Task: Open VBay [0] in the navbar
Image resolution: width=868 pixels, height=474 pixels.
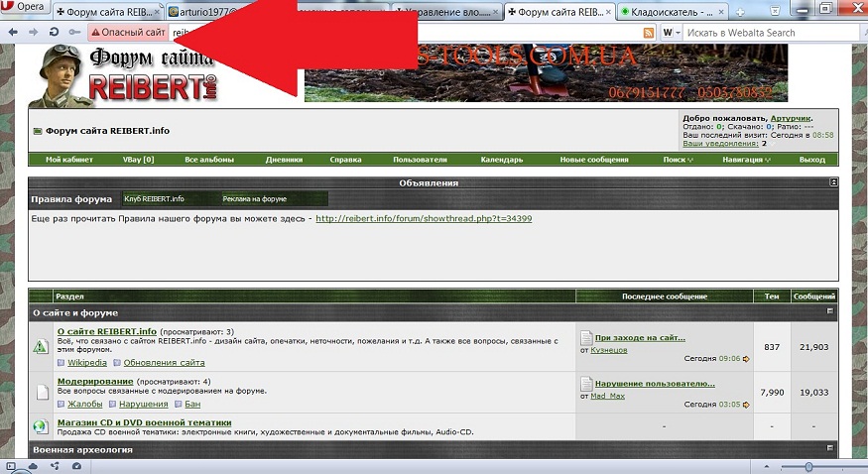Action: coord(139,160)
